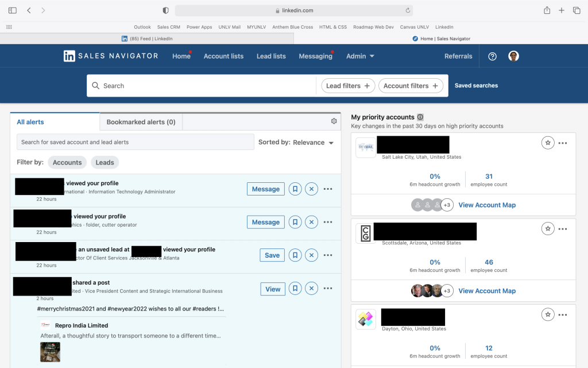Click the LinkedIn Sales Navigator logo

(x=111, y=56)
